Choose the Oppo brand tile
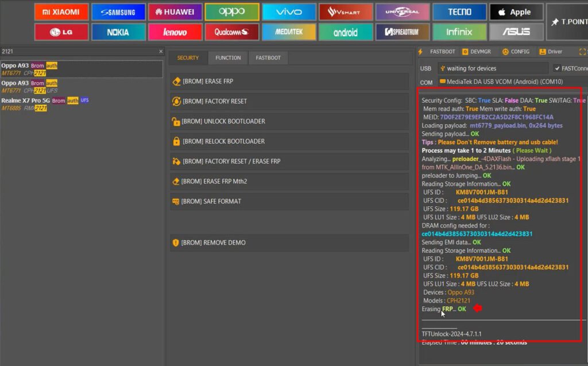 pyautogui.click(x=232, y=12)
